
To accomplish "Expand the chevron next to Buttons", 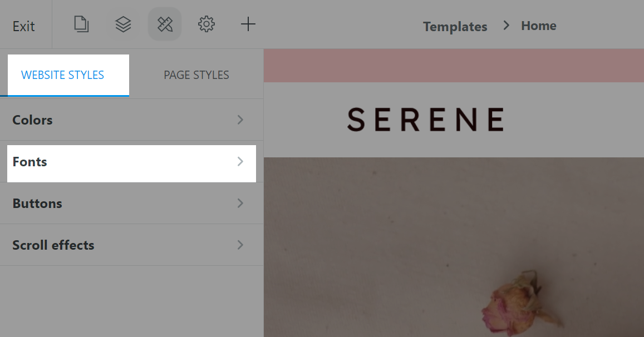I will (x=240, y=203).
